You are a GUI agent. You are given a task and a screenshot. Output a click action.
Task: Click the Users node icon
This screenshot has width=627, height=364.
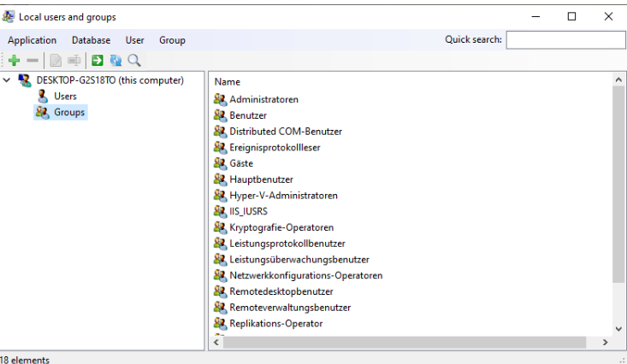[43, 97]
